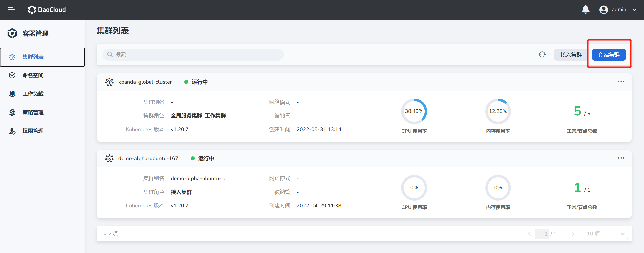This screenshot has width=644, height=253.
Task: Refresh the cluster list
Action: pos(542,54)
